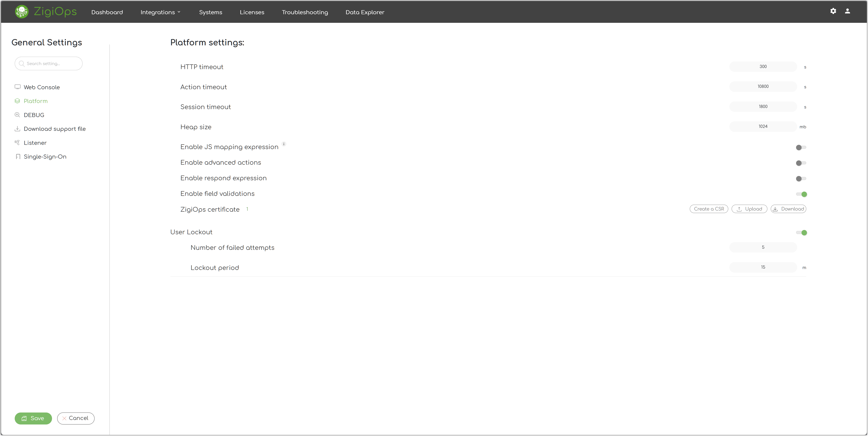Click the Search setting input field
Image resolution: width=868 pixels, height=436 pixels.
(x=50, y=64)
